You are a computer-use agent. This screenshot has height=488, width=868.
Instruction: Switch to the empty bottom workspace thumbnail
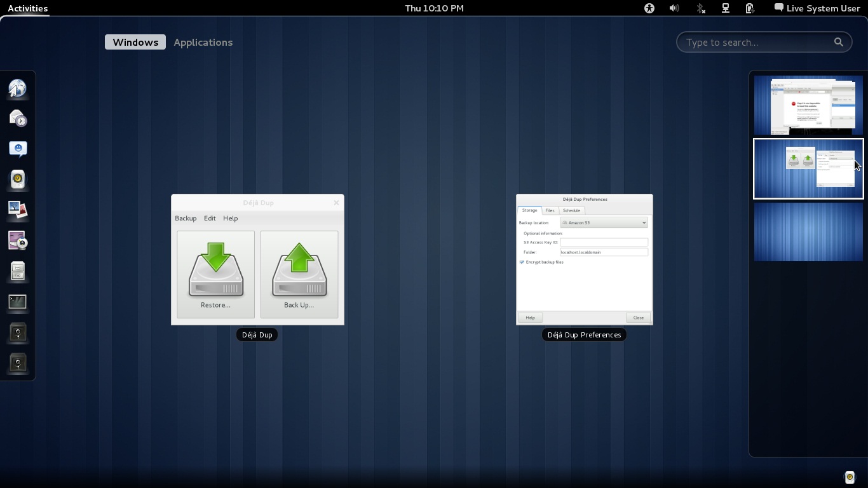pyautogui.click(x=808, y=232)
